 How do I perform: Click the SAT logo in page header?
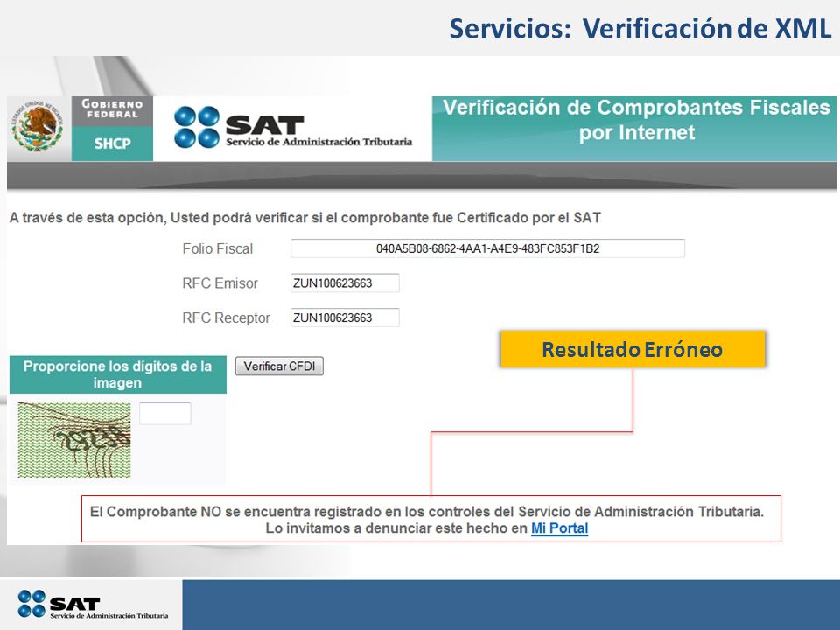[x=292, y=128]
